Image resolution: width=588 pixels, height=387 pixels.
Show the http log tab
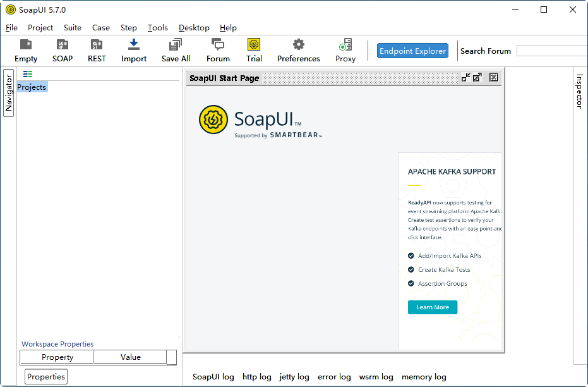point(257,377)
